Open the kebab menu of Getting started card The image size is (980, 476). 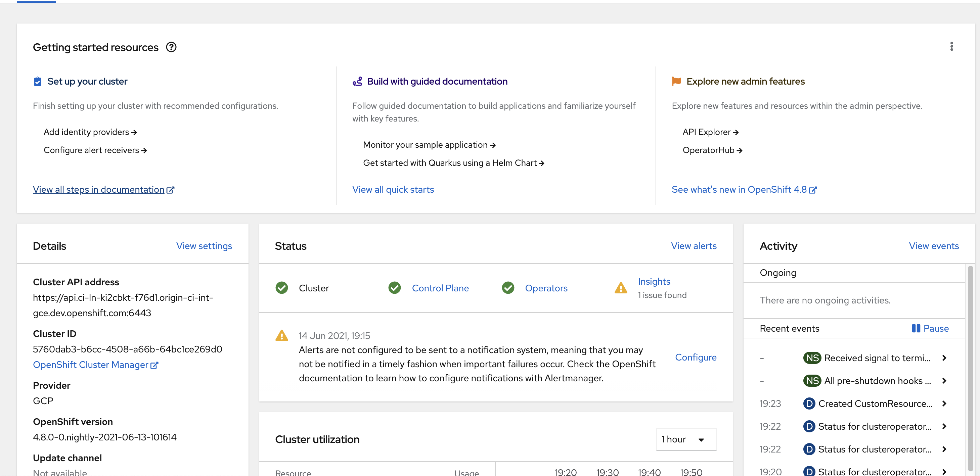951,46
